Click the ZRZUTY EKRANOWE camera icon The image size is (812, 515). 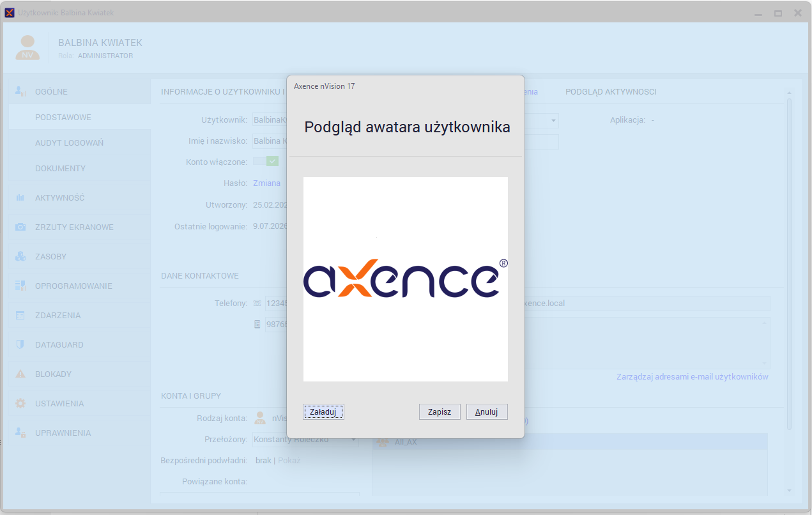click(20, 227)
